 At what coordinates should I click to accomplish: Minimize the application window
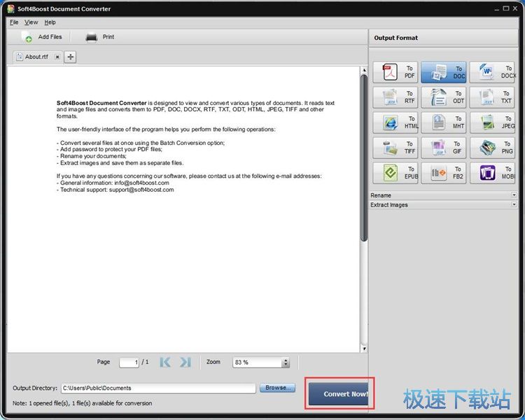pyautogui.click(x=496, y=8)
